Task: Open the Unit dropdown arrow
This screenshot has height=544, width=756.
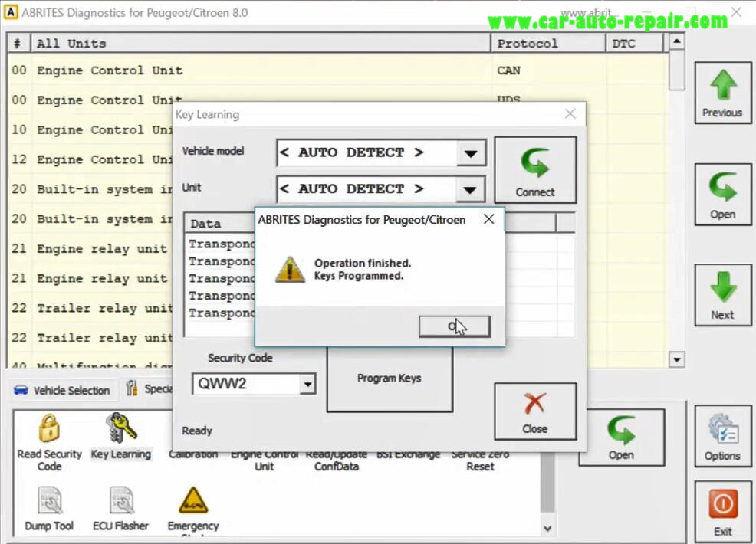Action: click(x=471, y=189)
